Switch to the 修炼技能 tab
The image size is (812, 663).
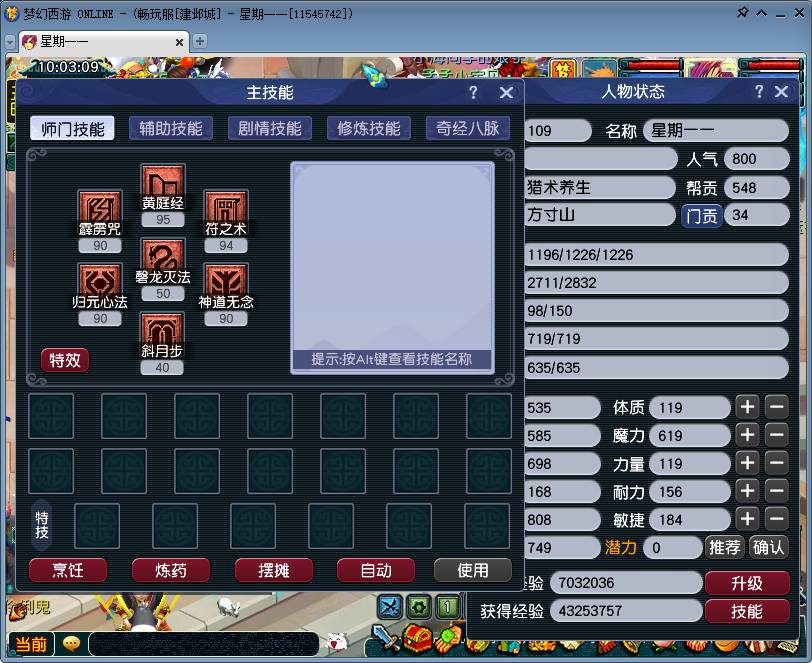(x=369, y=128)
